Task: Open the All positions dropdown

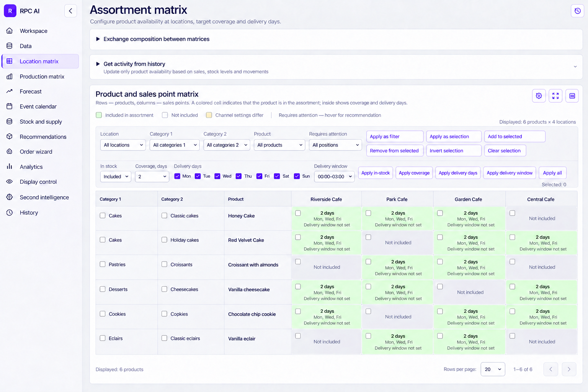Action: pos(335,145)
